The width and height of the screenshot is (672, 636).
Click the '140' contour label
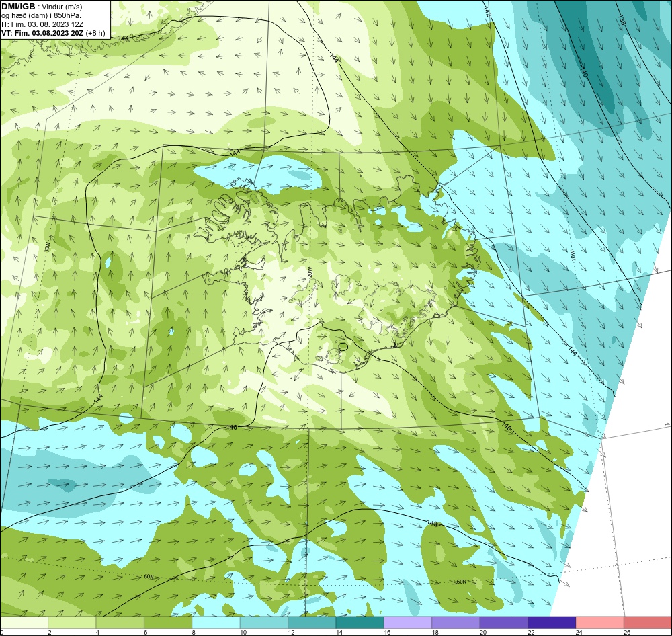click(584, 72)
